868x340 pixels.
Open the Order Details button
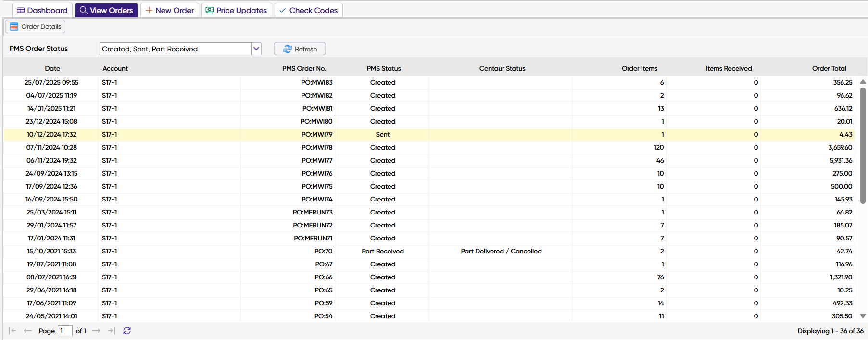point(36,26)
